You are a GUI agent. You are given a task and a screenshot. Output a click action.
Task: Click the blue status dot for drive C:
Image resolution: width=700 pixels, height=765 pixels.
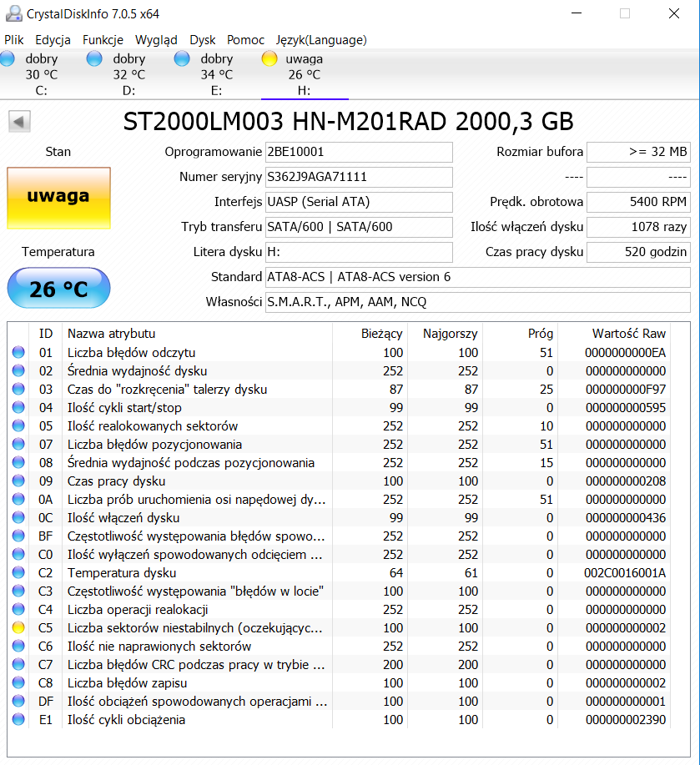(7, 59)
